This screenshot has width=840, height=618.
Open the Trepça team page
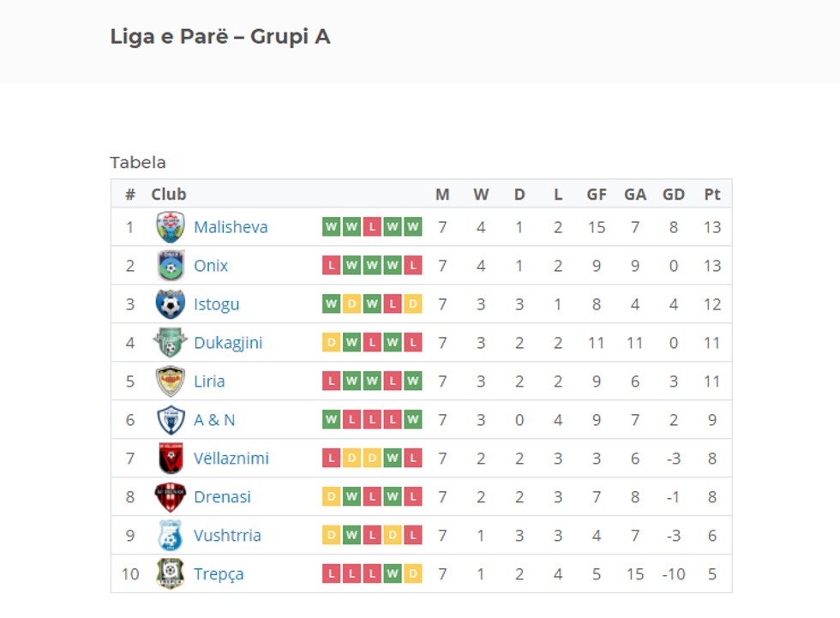219,573
